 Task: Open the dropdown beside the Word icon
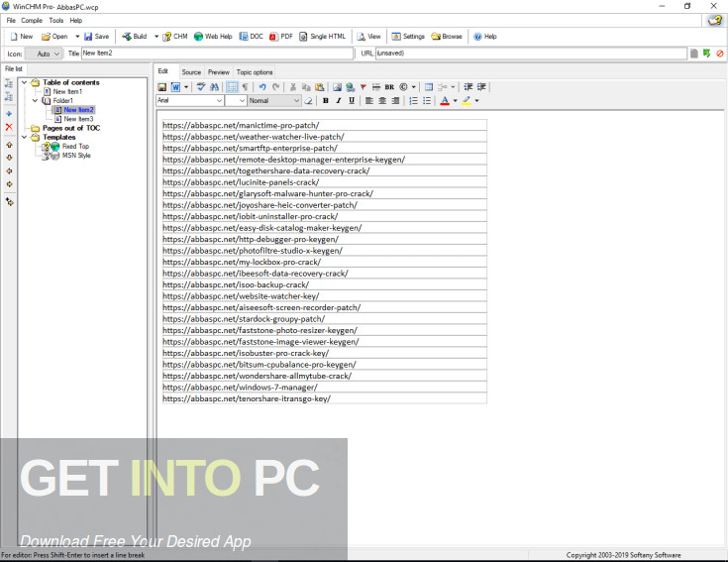[186, 87]
